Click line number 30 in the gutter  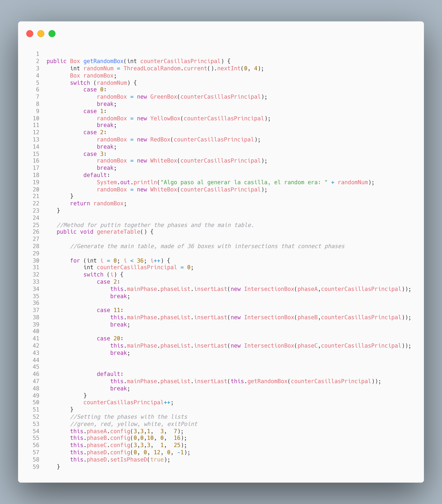click(36, 260)
